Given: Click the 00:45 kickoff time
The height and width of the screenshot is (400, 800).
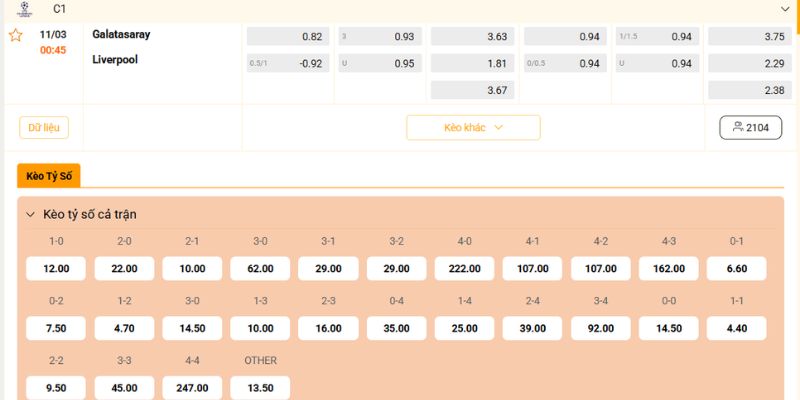Looking at the screenshot, I should [53, 51].
